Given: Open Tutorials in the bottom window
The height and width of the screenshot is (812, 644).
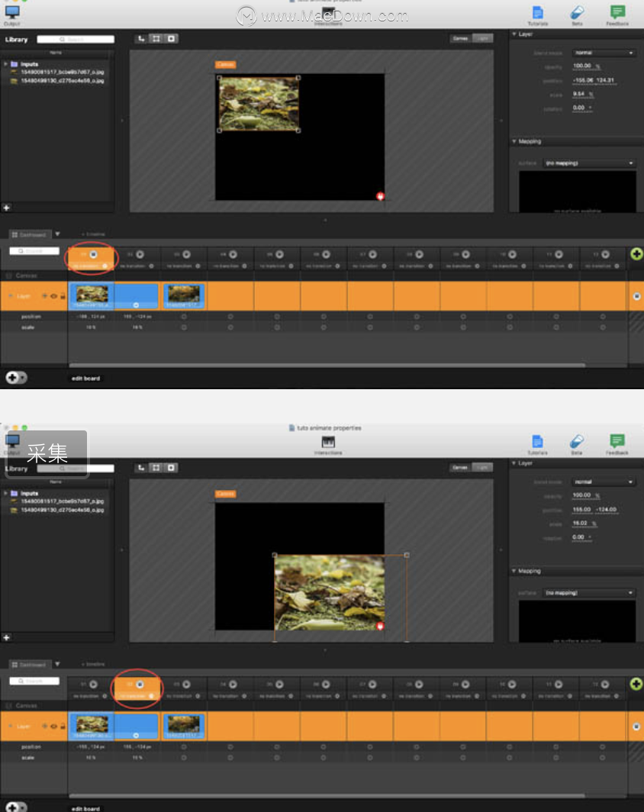Looking at the screenshot, I should pyautogui.click(x=537, y=444).
